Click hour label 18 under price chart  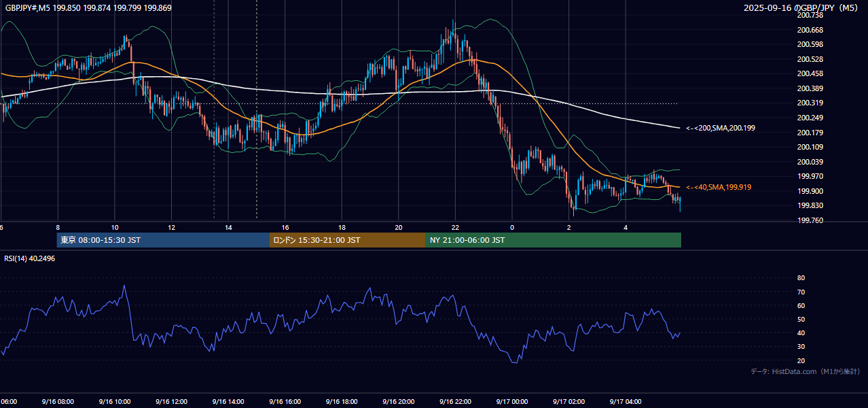click(342, 227)
